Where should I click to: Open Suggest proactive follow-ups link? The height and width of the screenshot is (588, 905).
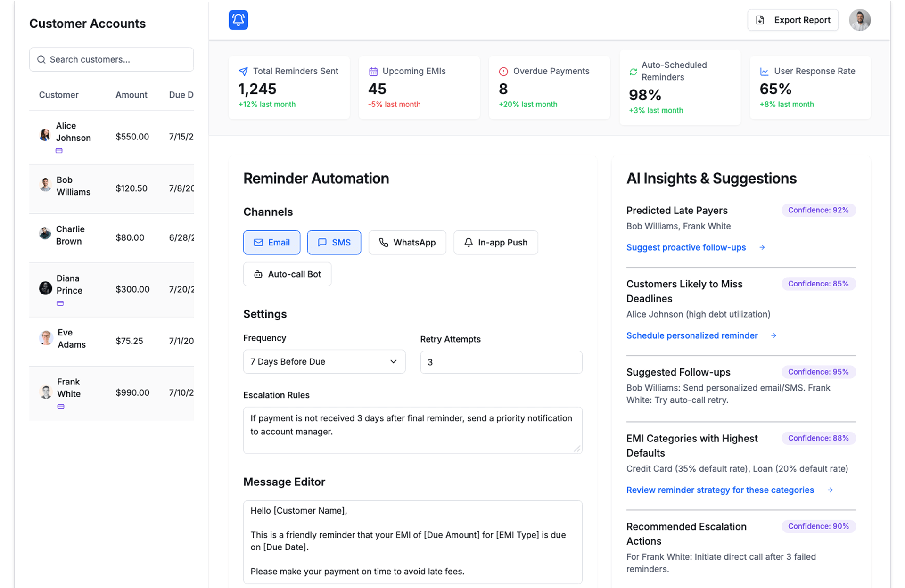[686, 247]
